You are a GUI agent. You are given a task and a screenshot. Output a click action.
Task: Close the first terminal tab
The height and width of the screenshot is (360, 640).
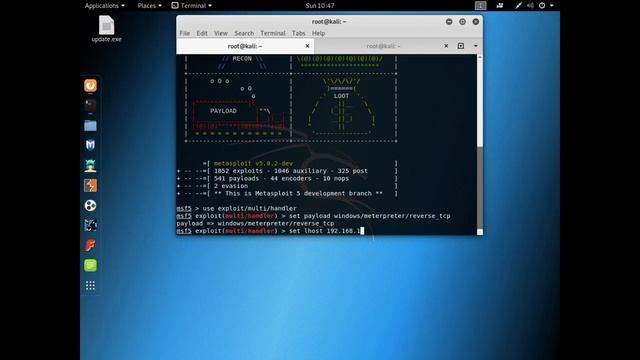coord(307,46)
